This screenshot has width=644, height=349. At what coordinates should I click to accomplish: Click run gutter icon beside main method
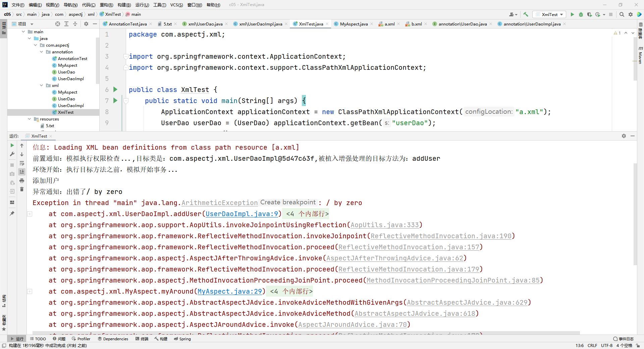pos(115,100)
